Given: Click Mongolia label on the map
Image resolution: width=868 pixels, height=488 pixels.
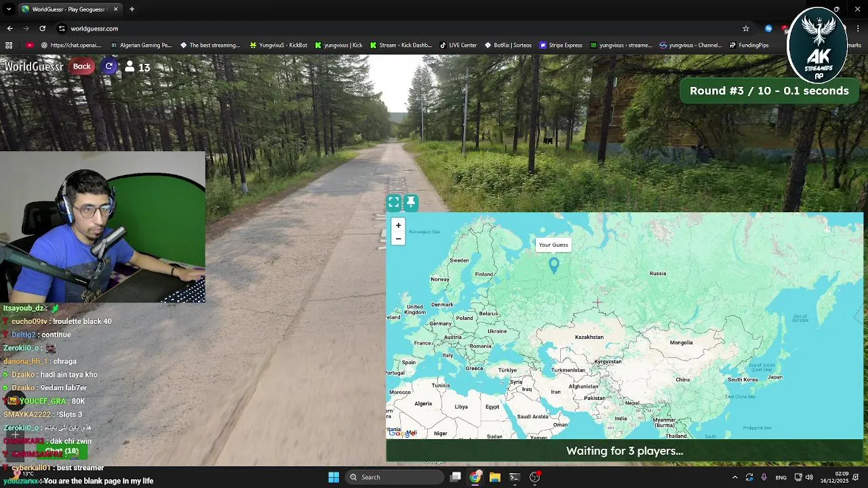Looking at the screenshot, I should click(682, 342).
